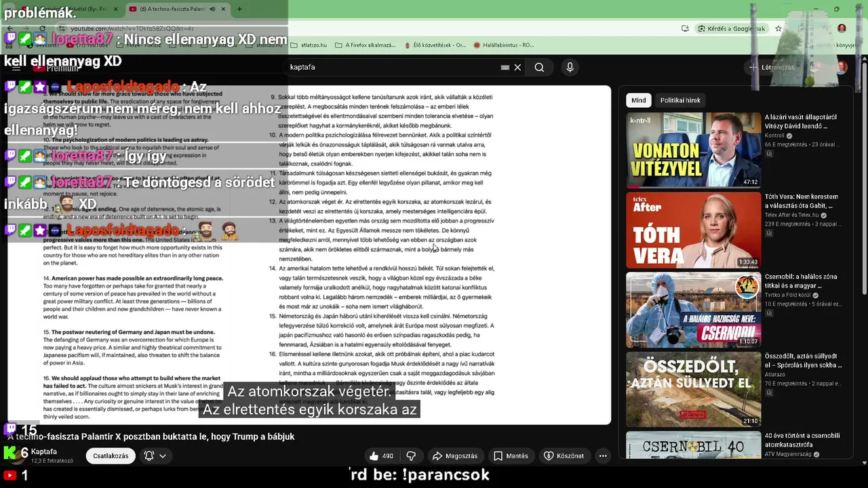Click the Megosztás share button

(455, 456)
